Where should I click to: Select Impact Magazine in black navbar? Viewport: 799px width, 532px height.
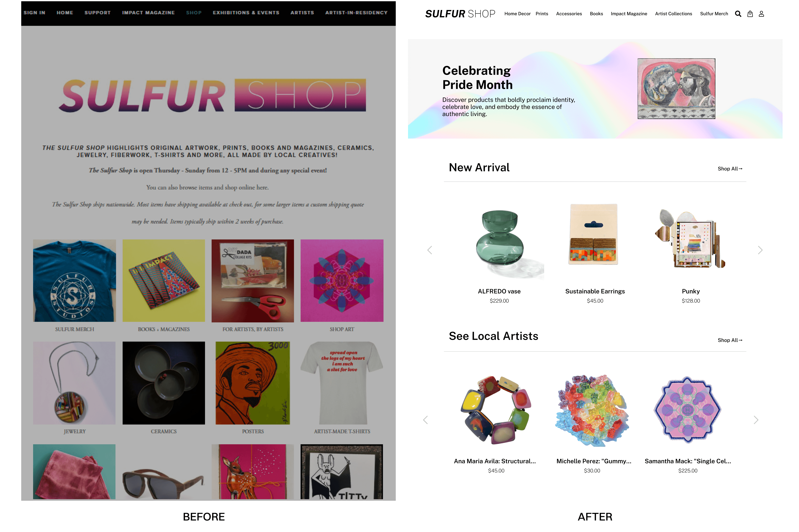click(x=148, y=12)
